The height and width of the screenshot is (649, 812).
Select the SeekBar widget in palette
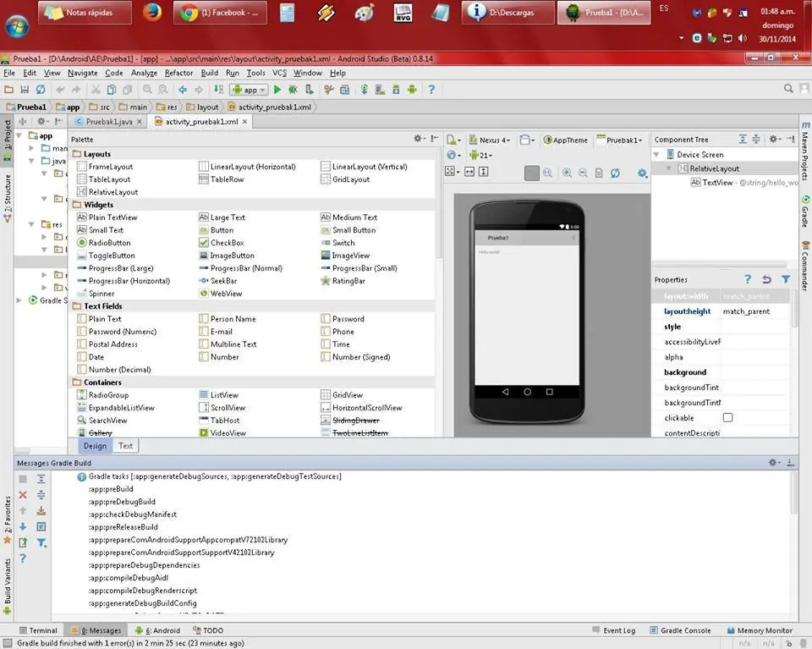point(218,281)
